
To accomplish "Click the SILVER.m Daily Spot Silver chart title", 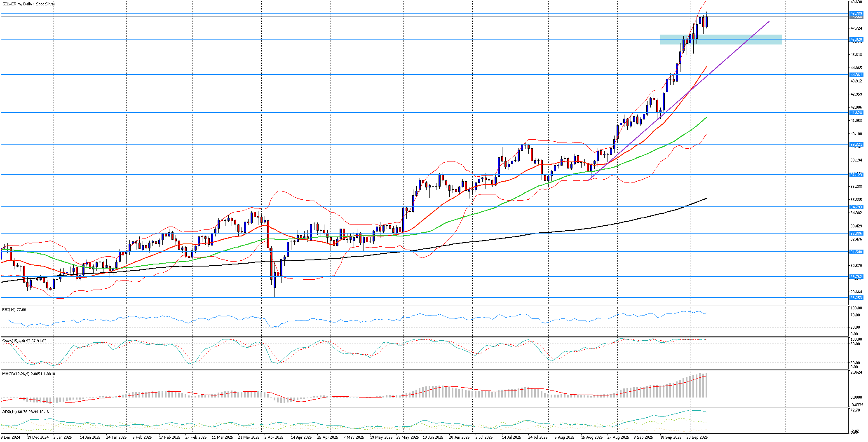I will pyautogui.click(x=29, y=4).
